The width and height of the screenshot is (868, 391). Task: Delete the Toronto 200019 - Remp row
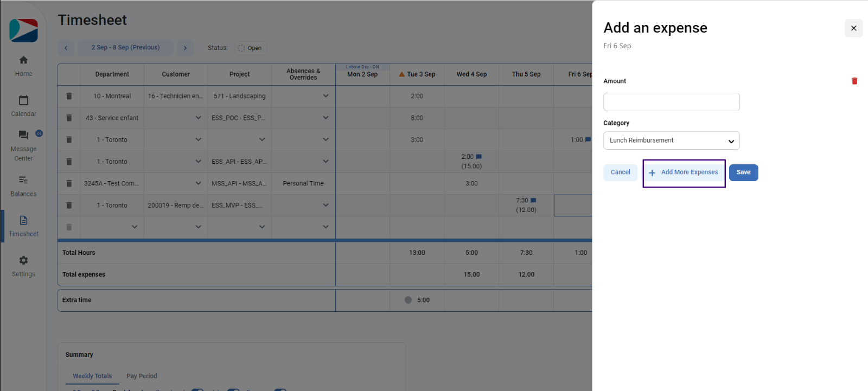point(69,205)
